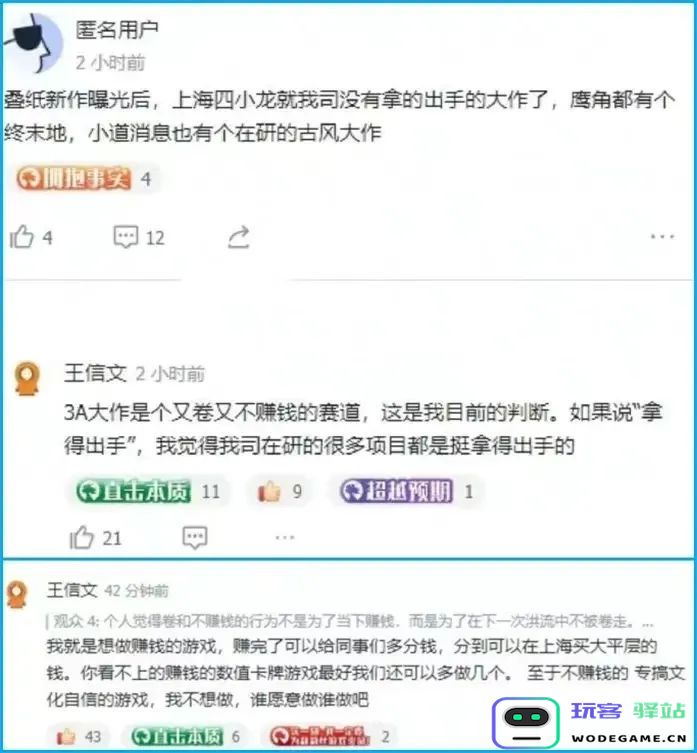Toggle the green 直击本质 reaction with 11
The height and width of the screenshot is (753, 697).
(x=148, y=491)
